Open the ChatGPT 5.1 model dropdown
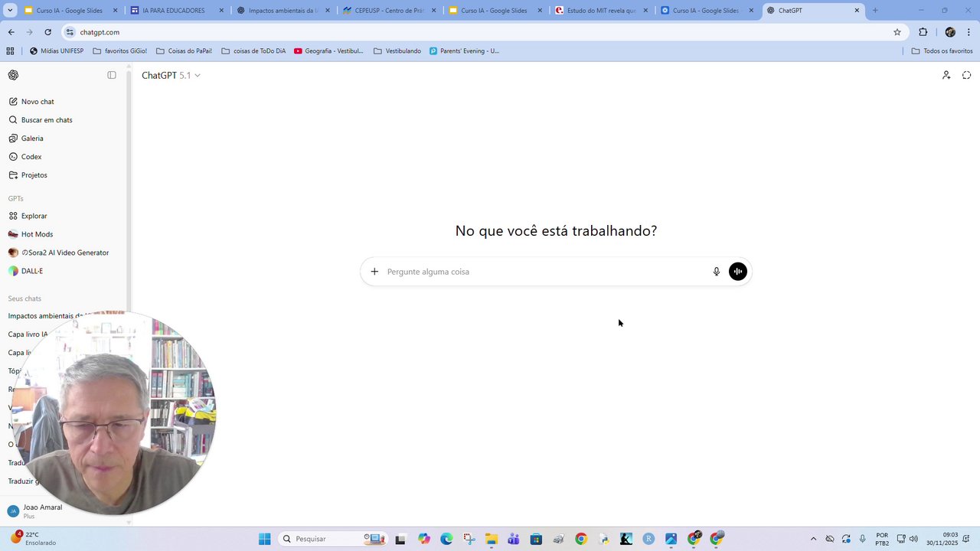Image resolution: width=980 pixels, height=551 pixels. (x=171, y=75)
